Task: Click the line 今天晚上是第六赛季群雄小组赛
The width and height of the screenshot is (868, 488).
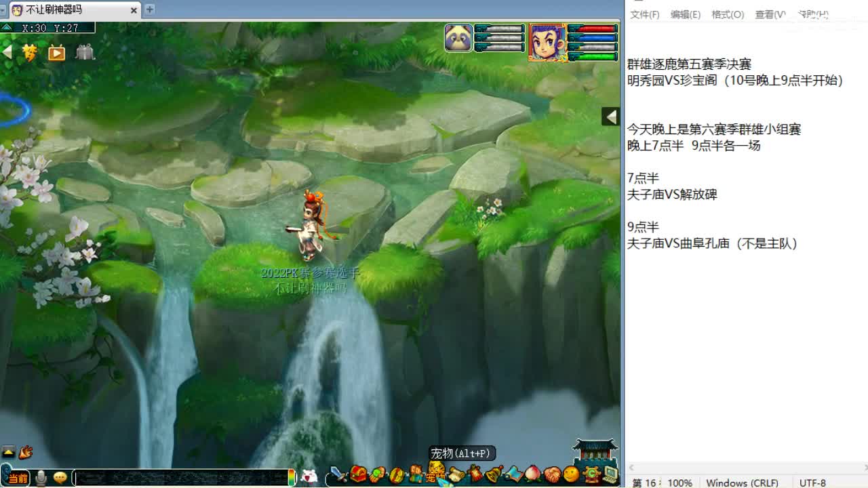Action: [714, 129]
